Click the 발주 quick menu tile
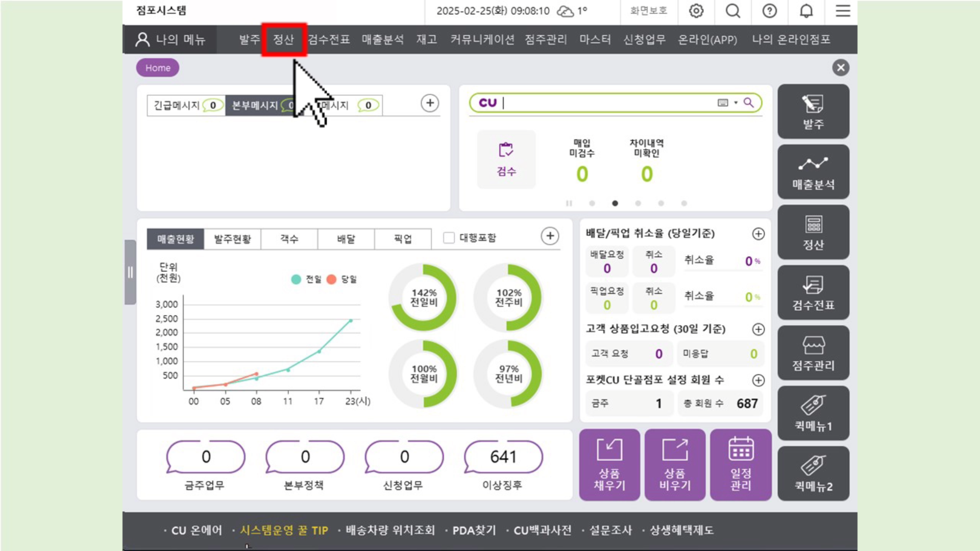 (813, 112)
